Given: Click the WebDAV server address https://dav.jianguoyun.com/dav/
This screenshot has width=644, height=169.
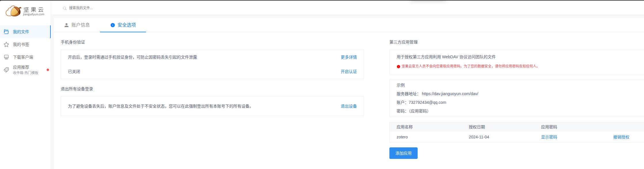Looking at the screenshot, I should (450, 94).
